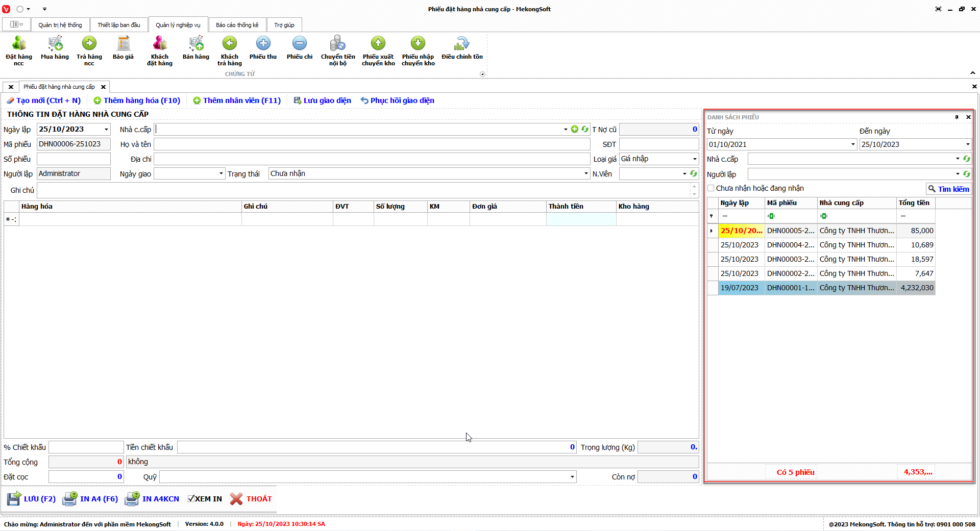Screen dimensions: 980x531
Task: Pin the Danh sách phiếu panel
Action: point(957,117)
